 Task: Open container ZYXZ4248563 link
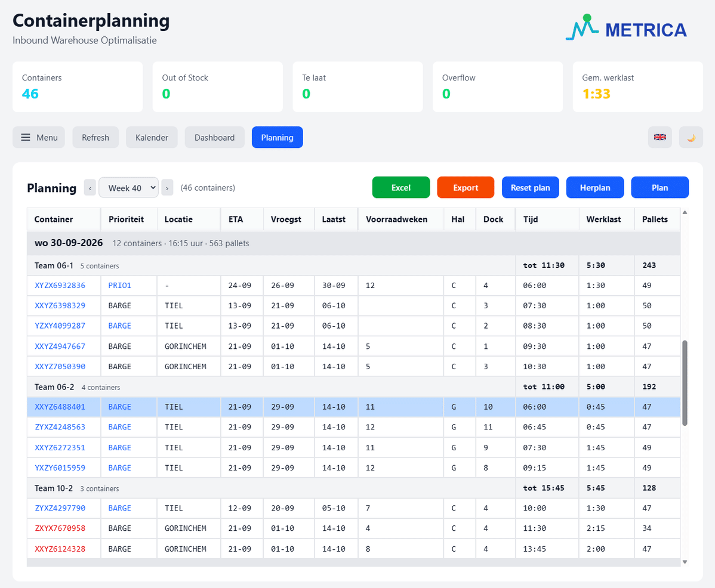(x=60, y=427)
